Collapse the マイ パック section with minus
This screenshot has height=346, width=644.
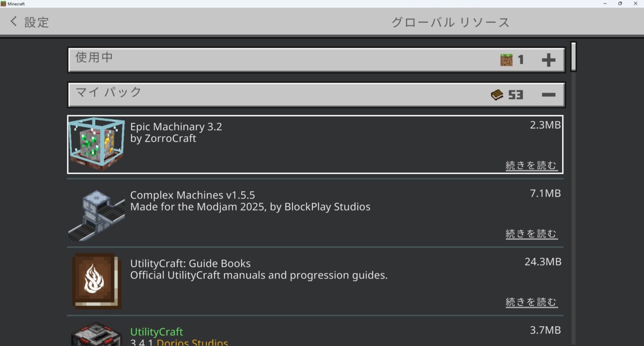pyautogui.click(x=548, y=95)
